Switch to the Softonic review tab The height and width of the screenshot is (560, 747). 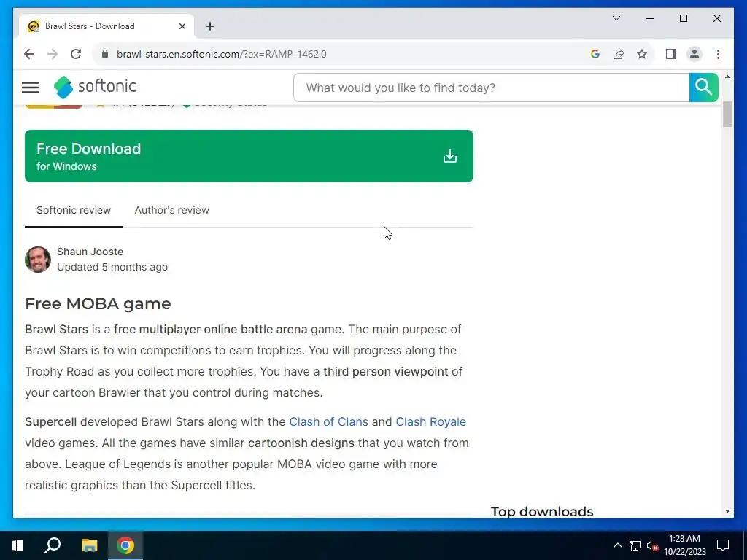click(x=74, y=210)
